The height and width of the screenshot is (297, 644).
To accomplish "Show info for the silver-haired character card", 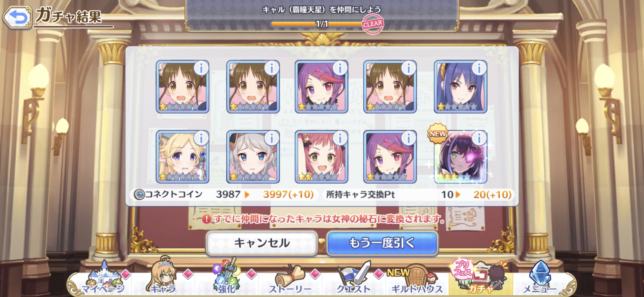I will click(x=272, y=138).
